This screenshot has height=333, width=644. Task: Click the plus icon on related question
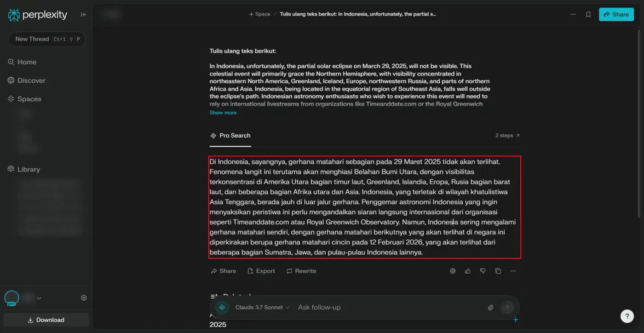[516, 320]
